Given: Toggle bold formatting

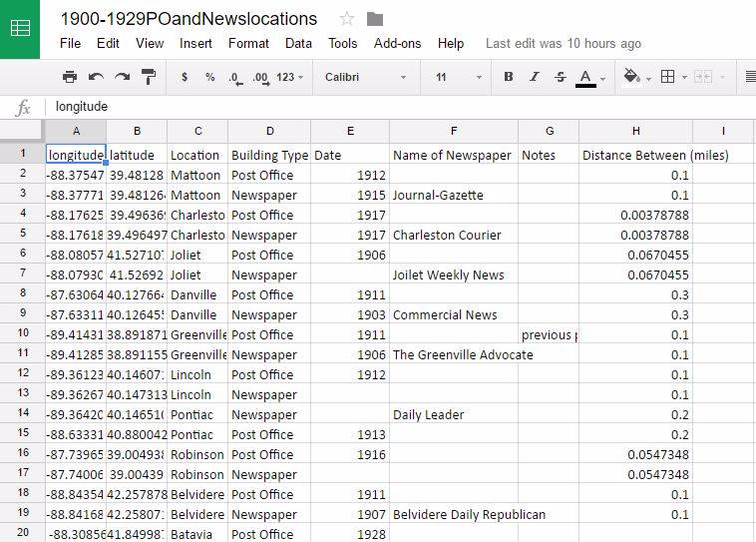Looking at the screenshot, I should (508, 77).
